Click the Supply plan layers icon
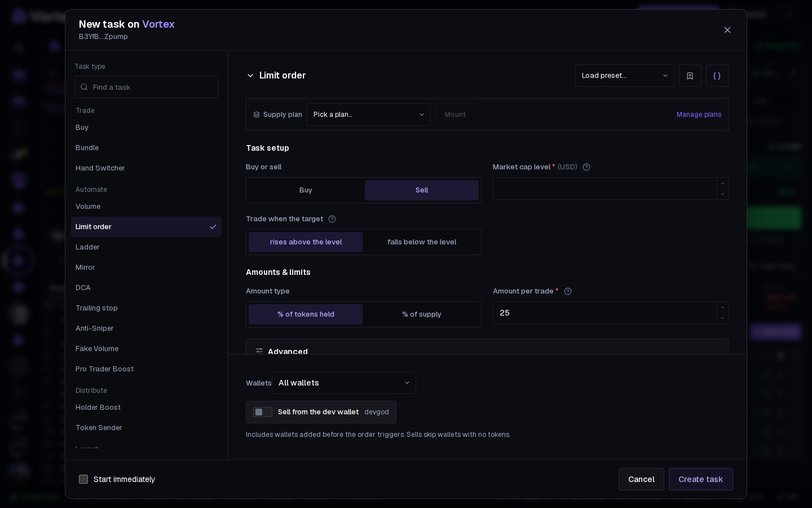The height and width of the screenshot is (508, 812). pyautogui.click(x=257, y=115)
